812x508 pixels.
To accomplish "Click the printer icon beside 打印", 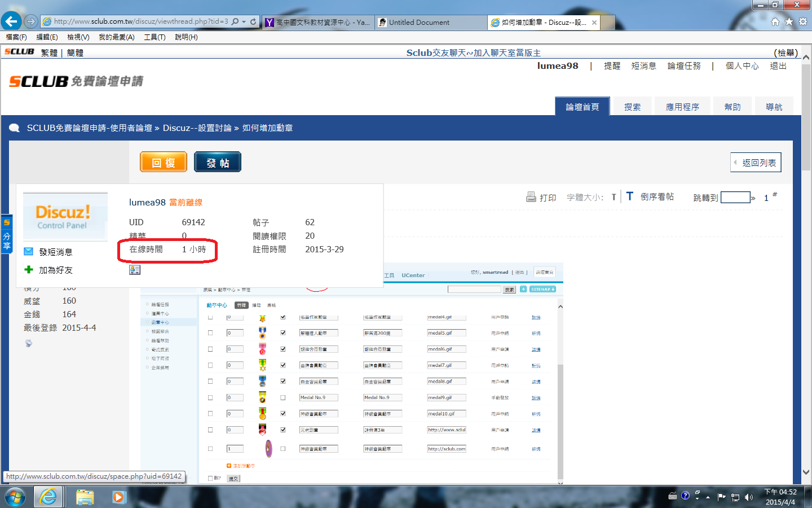I will point(531,196).
